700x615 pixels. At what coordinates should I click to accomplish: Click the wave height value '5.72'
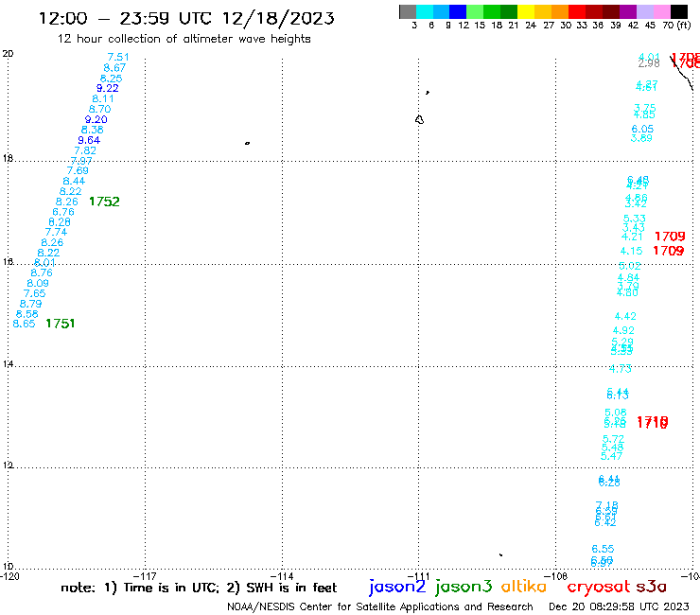(613, 439)
